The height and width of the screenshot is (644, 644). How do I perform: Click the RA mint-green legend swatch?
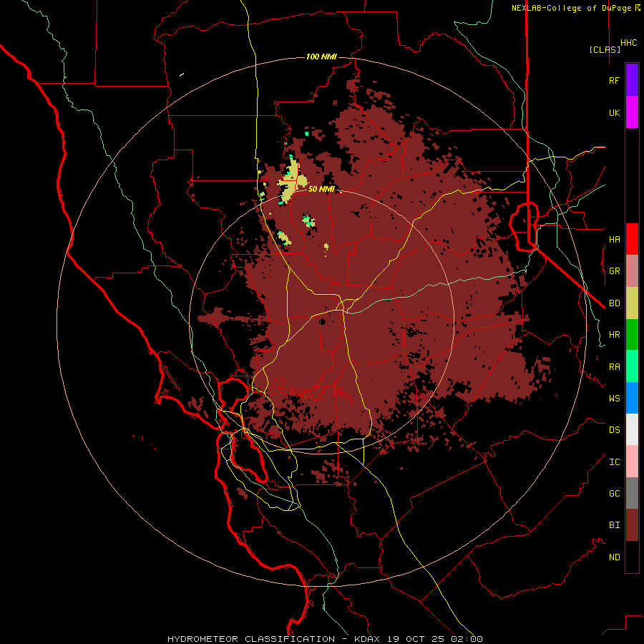click(x=632, y=366)
